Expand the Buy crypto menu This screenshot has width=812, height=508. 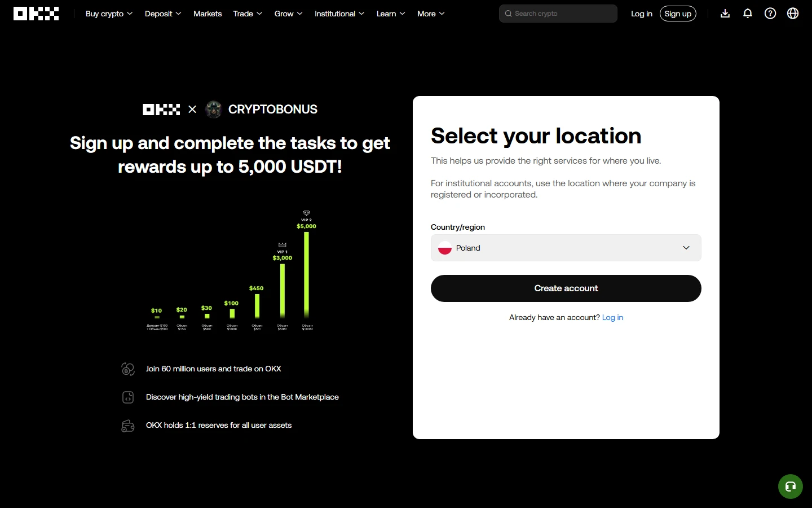(109, 14)
